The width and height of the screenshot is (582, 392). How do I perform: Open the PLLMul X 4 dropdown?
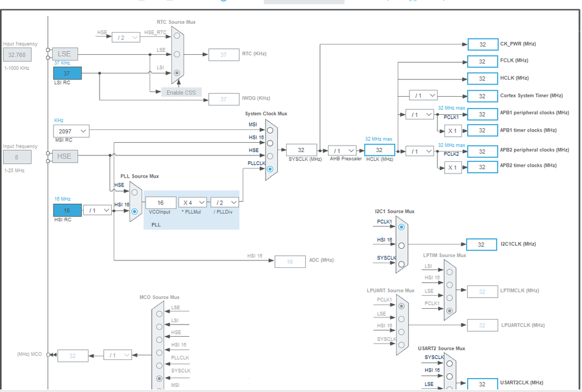[x=193, y=203]
